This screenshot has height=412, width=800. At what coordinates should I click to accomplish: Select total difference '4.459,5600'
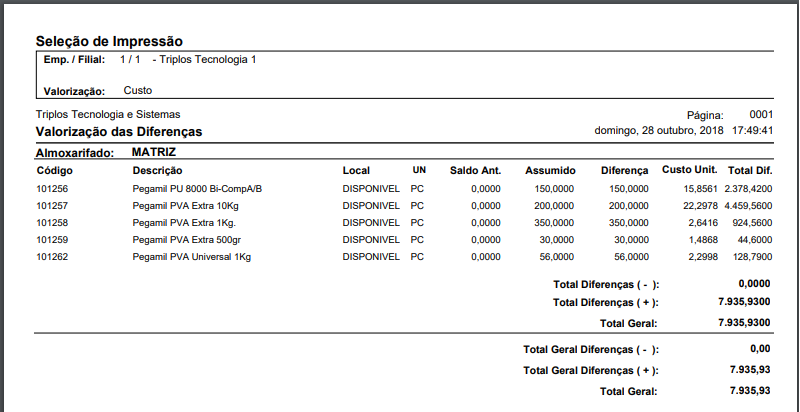[x=748, y=206]
